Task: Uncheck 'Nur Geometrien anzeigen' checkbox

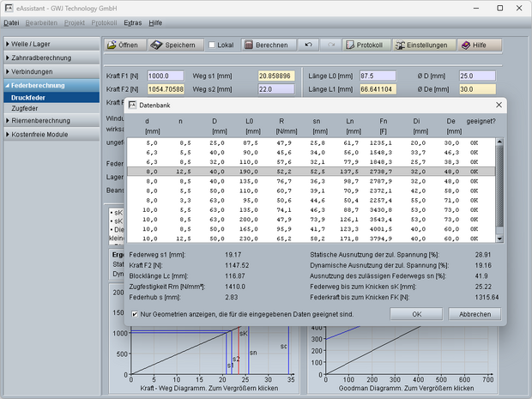Action: [x=136, y=315]
